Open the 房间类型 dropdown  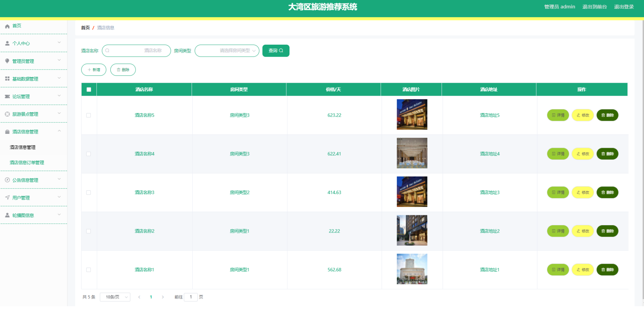click(x=227, y=51)
